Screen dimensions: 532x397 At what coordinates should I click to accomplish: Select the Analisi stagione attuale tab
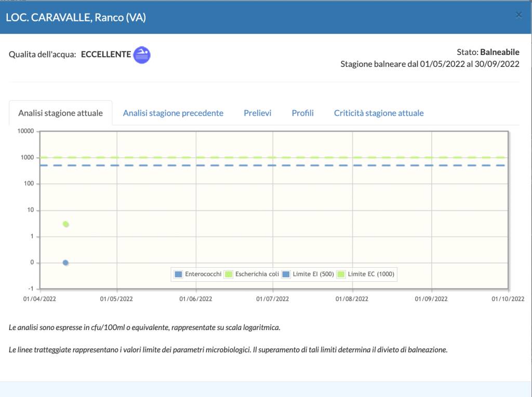coord(61,113)
